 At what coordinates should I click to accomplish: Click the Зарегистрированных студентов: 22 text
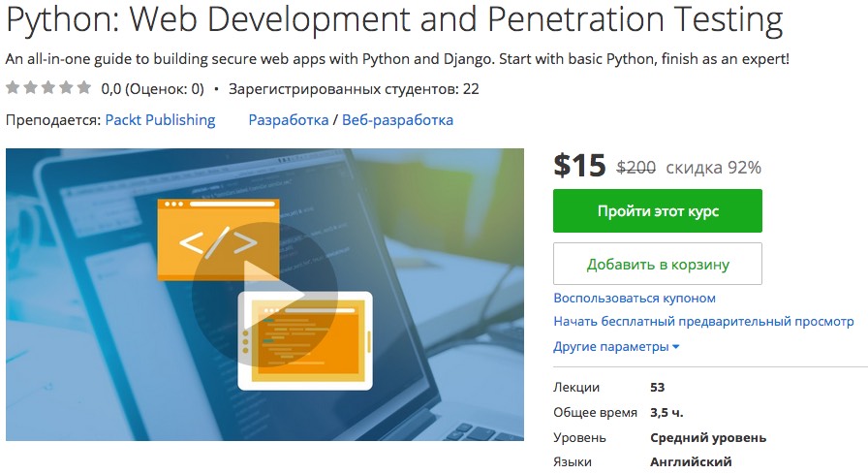pos(354,89)
